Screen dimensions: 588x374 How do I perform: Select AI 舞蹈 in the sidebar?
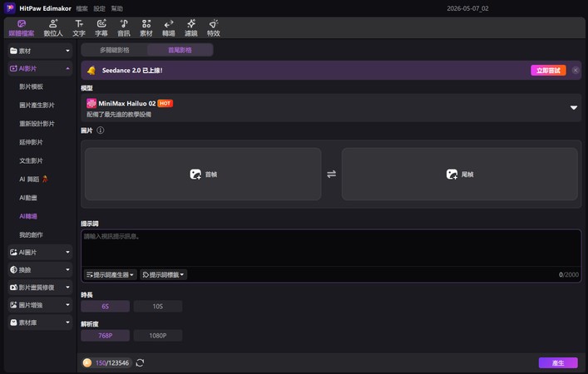pos(33,180)
